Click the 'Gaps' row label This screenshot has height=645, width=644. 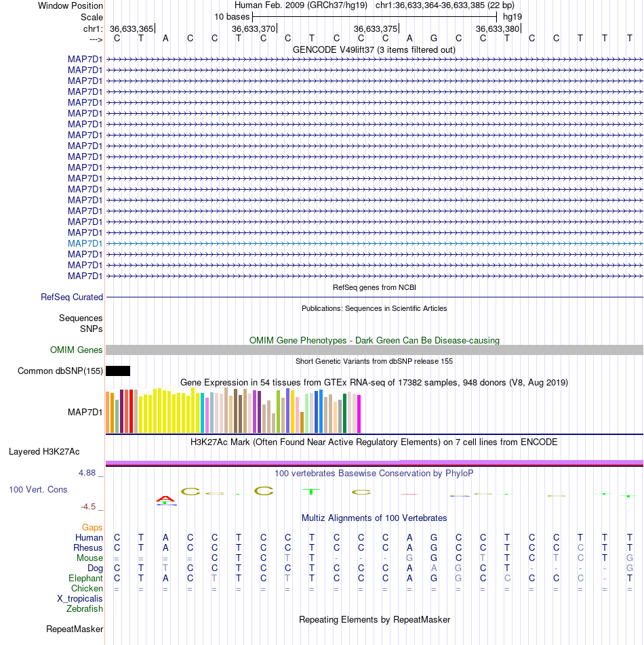point(92,527)
